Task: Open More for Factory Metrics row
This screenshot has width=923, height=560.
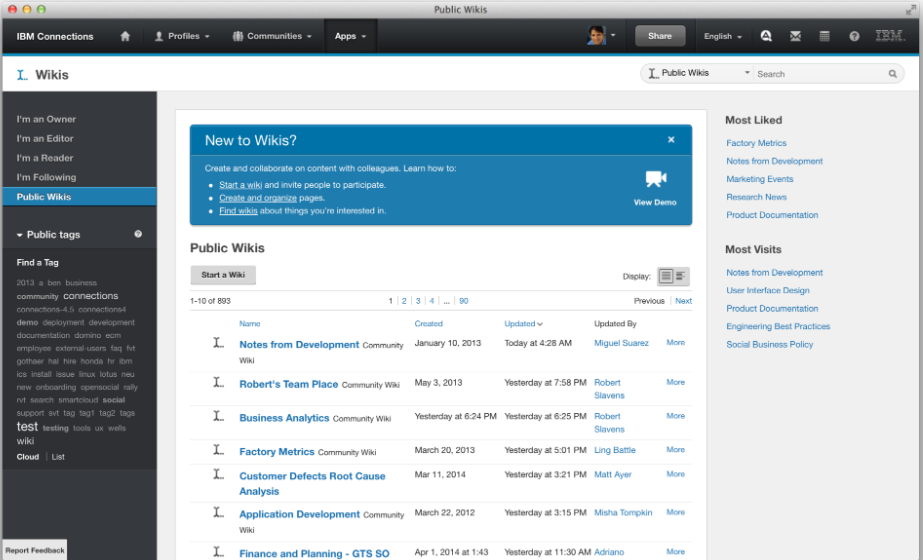Action: (x=676, y=450)
